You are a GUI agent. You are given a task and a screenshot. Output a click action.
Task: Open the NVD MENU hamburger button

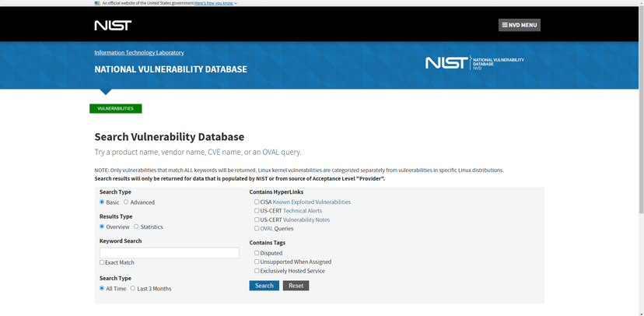pos(519,25)
